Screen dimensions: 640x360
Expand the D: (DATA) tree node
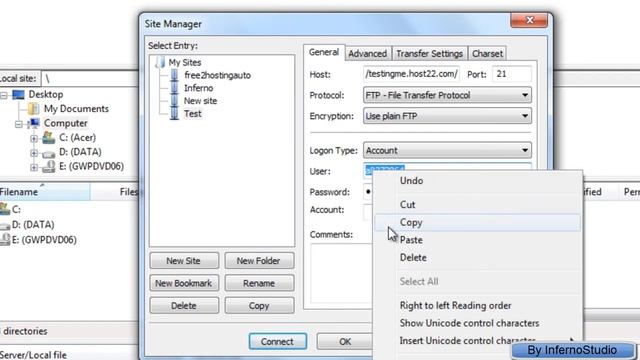[34, 153]
